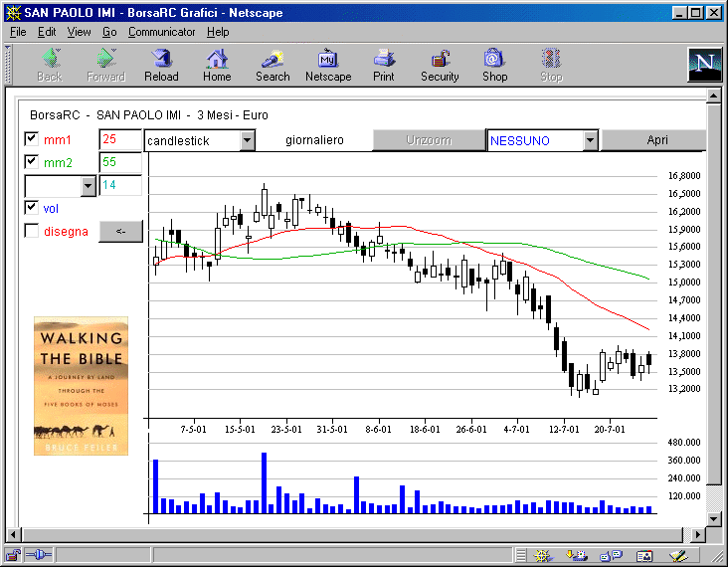Click the vertical scrollbar thumb
The height and width of the screenshot is (567, 728).
[714, 293]
